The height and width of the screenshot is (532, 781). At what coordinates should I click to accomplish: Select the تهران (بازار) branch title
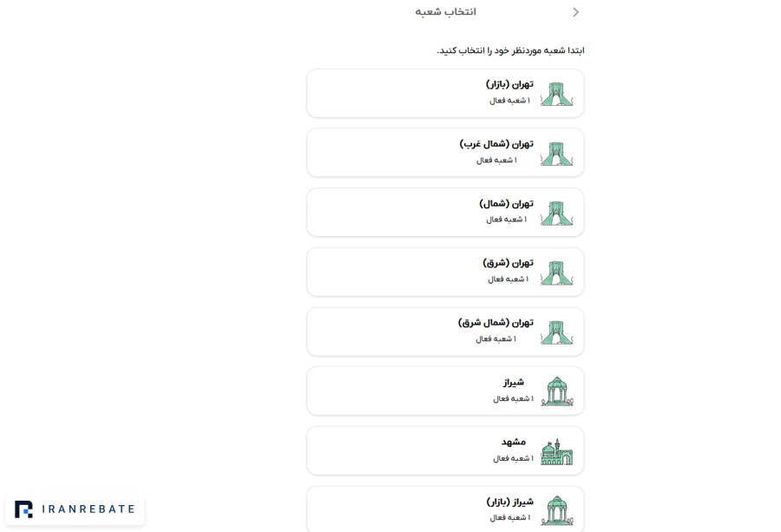(x=509, y=84)
